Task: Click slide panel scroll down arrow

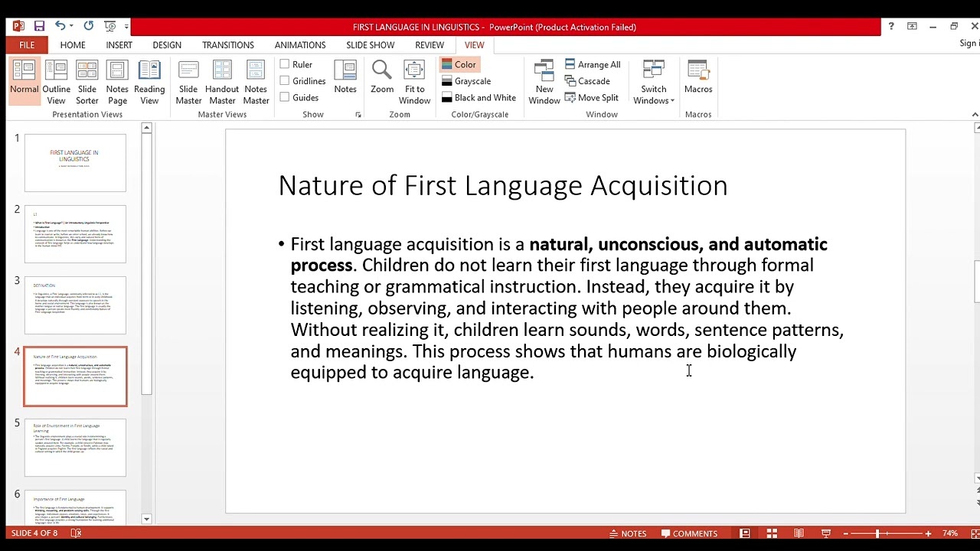Action: (x=147, y=519)
